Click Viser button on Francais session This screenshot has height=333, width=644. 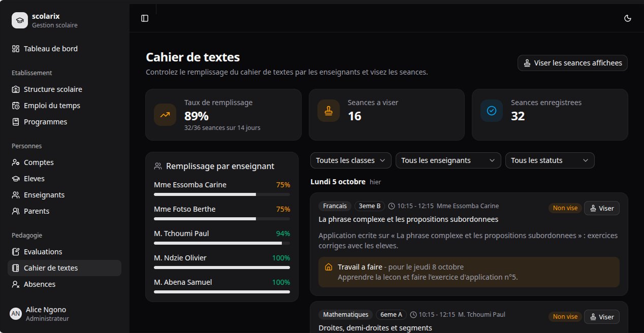pyautogui.click(x=602, y=208)
